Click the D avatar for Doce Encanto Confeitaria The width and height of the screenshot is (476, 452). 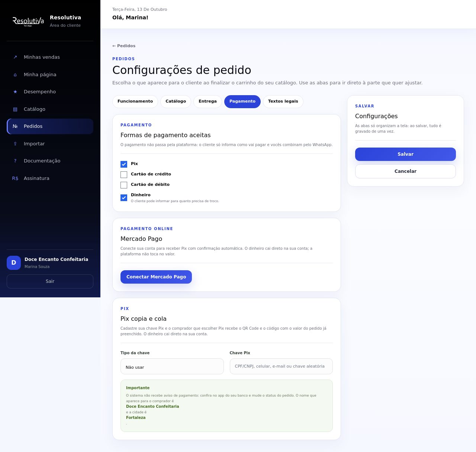[x=14, y=263]
